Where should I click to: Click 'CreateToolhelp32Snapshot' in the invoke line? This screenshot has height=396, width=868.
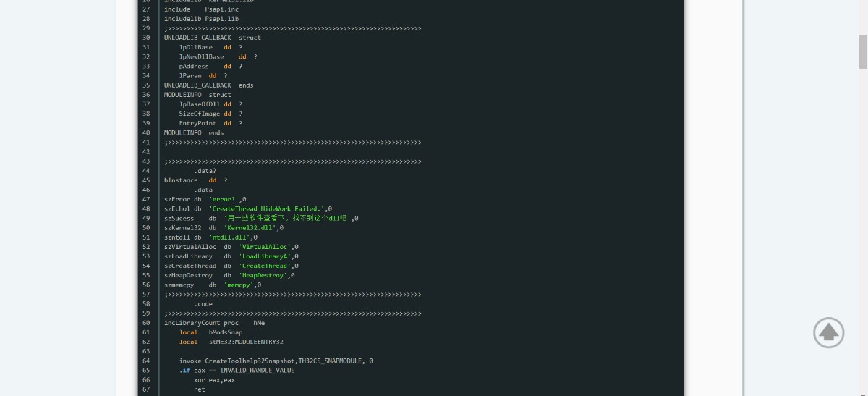point(250,361)
